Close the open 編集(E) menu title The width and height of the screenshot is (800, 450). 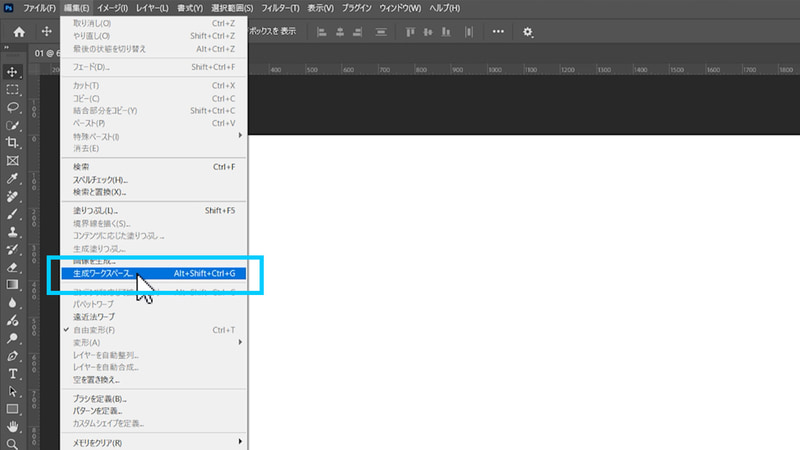point(77,8)
